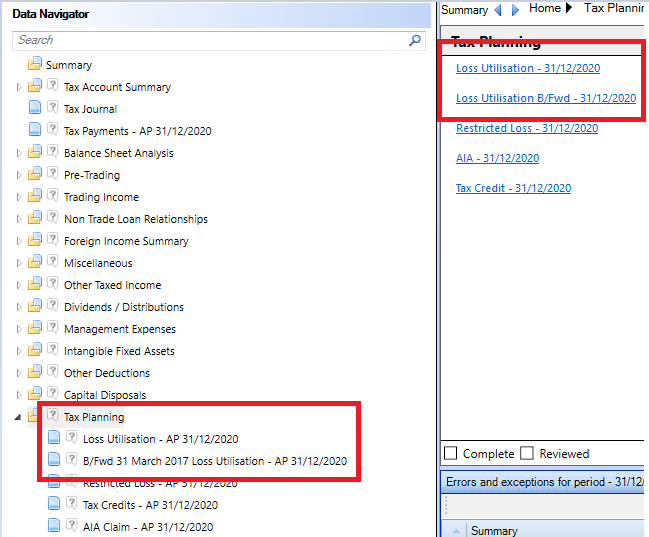Click the Tax Payments page icon
This screenshot has height=537, width=649.
tap(35, 129)
